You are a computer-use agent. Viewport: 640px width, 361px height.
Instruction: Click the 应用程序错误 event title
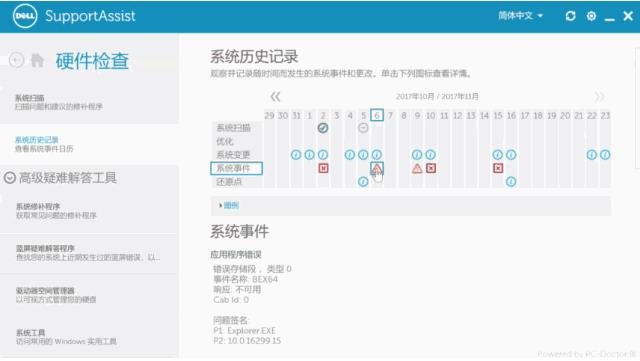coord(236,255)
